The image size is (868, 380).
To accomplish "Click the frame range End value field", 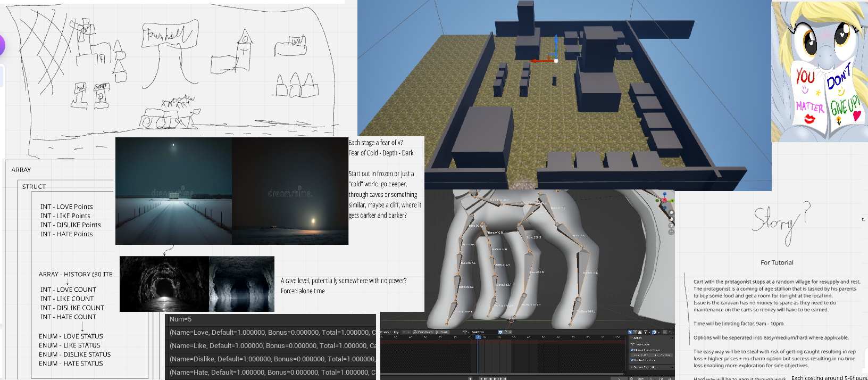I will tap(663, 355).
